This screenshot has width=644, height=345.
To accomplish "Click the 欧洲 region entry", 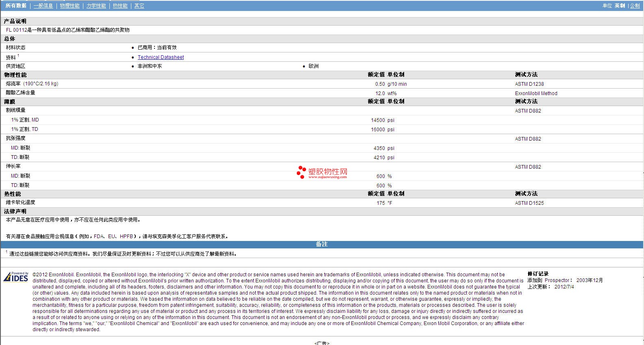I will tap(313, 66).
